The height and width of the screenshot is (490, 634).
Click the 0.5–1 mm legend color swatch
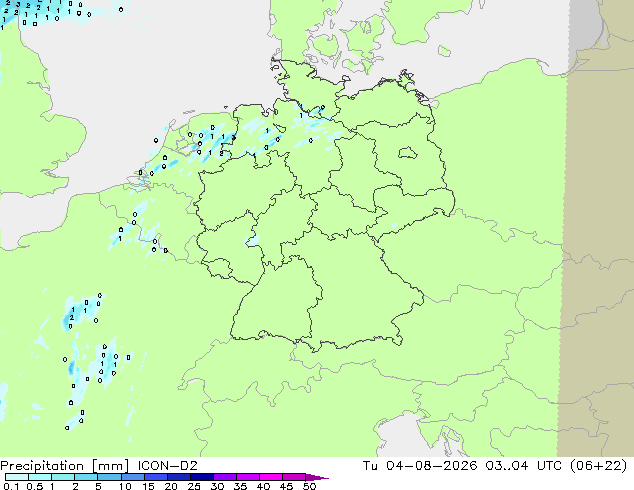40,477
